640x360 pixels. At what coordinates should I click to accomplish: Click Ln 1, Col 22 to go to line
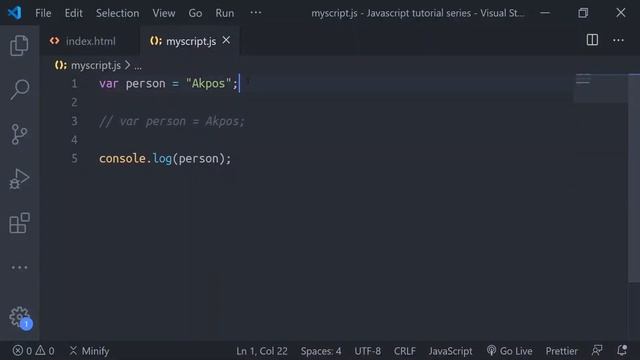pos(262,351)
